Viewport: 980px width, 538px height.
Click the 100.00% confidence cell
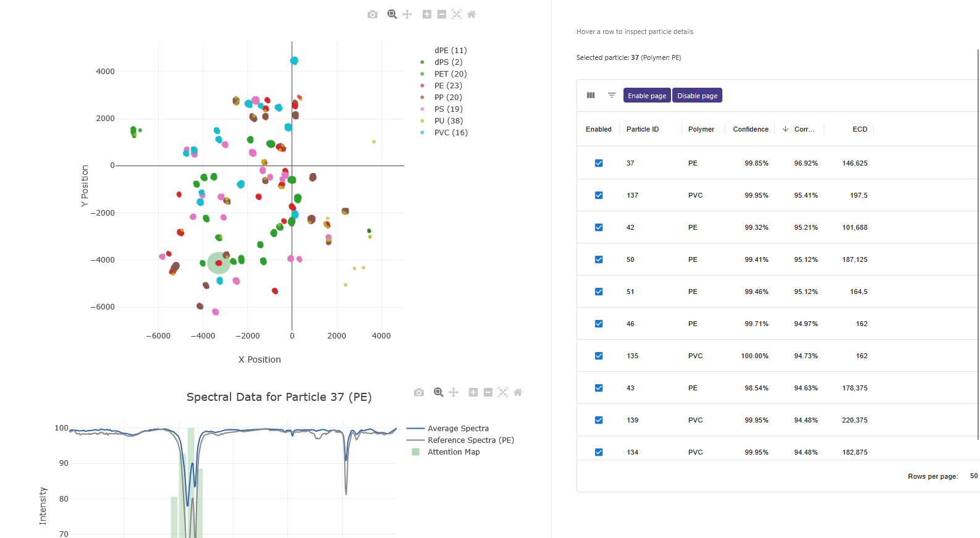click(x=754, y=356)
